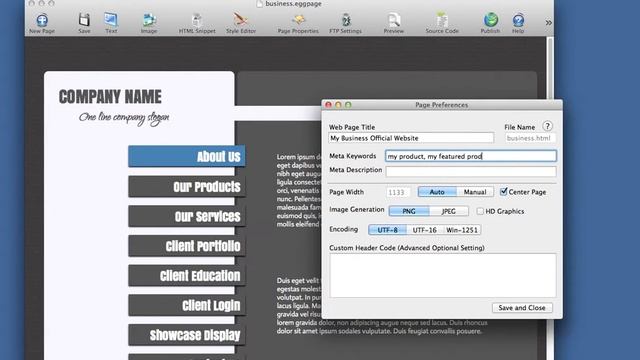Click the About Us navigation button
The width and height of the screenshot is (640, 360).
pos(187,156)
